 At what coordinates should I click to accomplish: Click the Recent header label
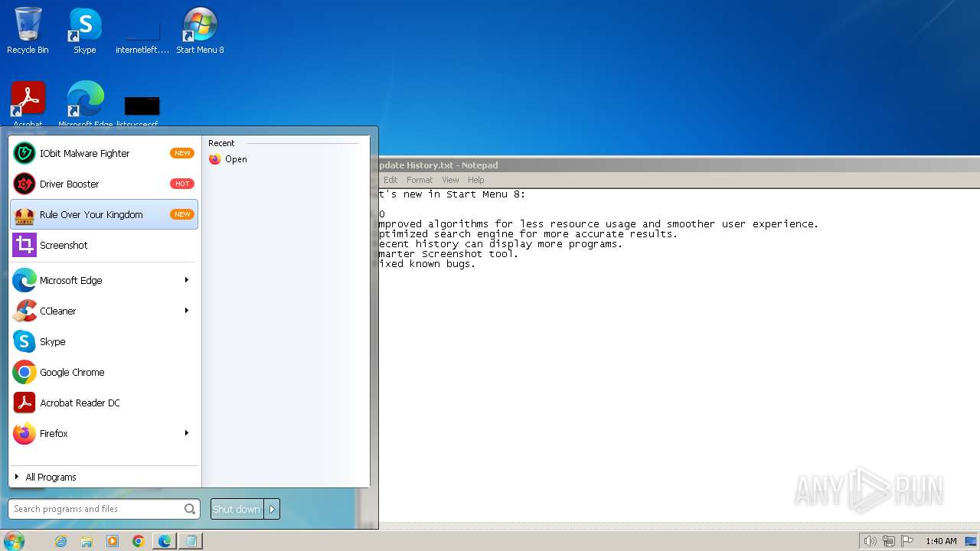point(221,143)
